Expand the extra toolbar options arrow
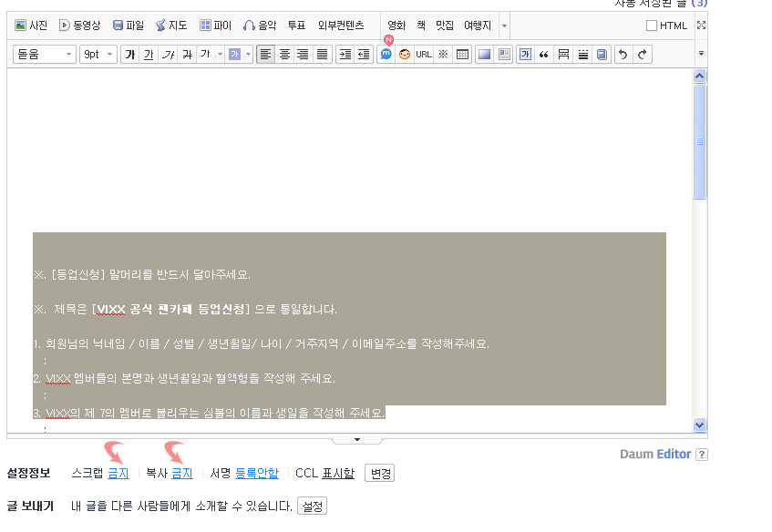Screen dimensions: 772x532 coord(701,53)
